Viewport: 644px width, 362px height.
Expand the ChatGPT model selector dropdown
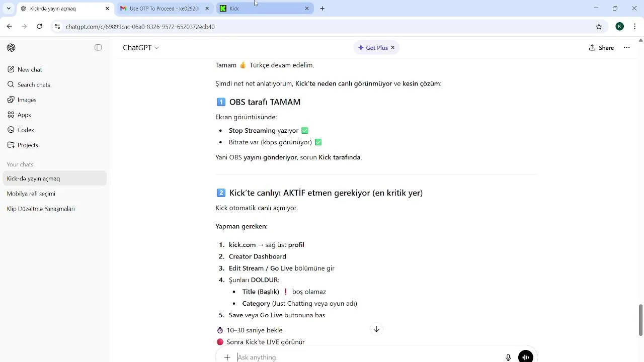click(141, 48)
